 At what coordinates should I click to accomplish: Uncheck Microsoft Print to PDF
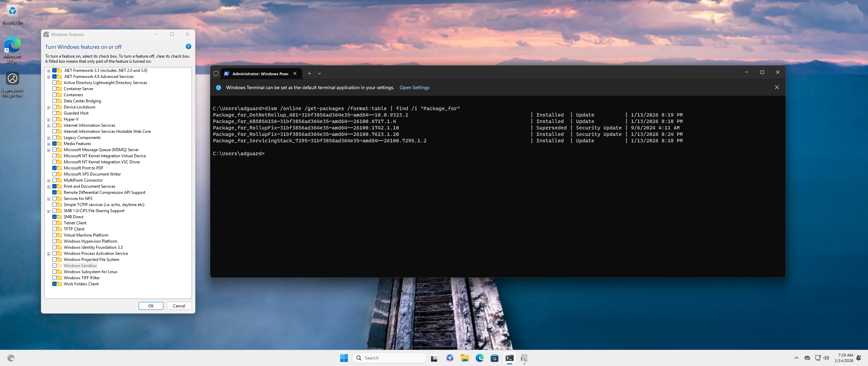(54, 168)
